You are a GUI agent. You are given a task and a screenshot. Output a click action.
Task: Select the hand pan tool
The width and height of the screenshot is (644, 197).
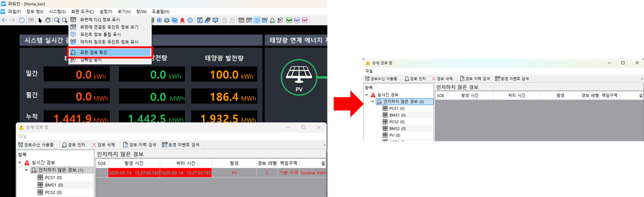pos(48,20)
